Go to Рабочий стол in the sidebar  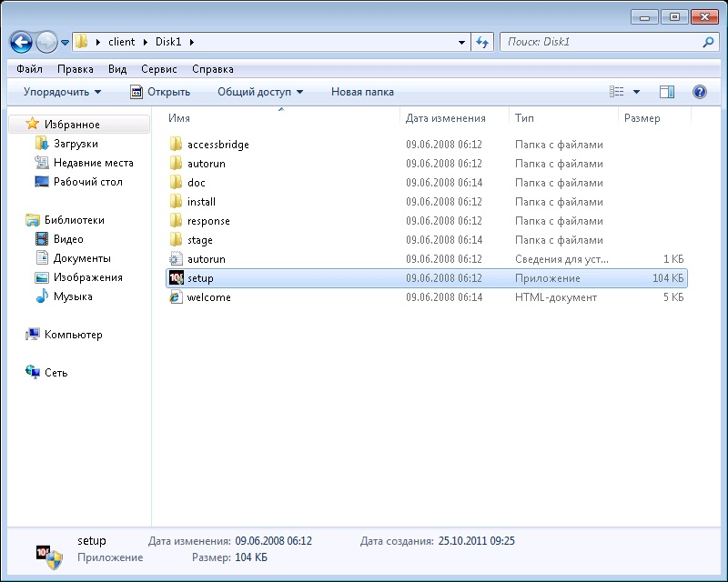[x=87, y=182]
